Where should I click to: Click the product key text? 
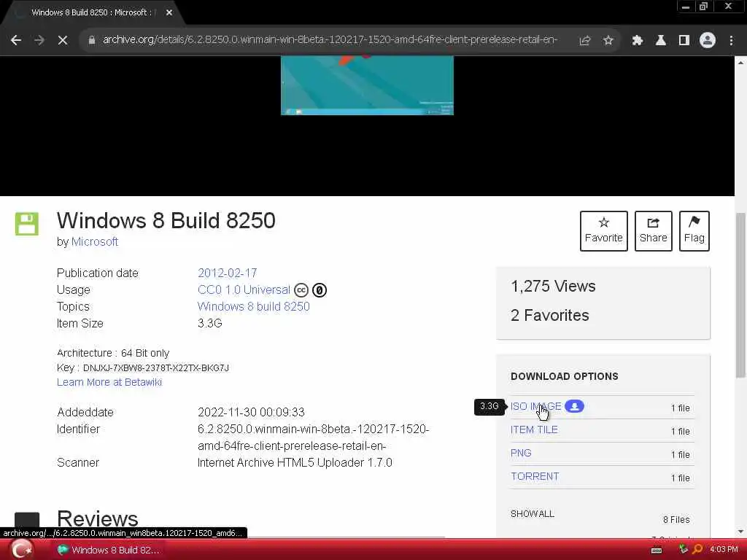[156, 368]
